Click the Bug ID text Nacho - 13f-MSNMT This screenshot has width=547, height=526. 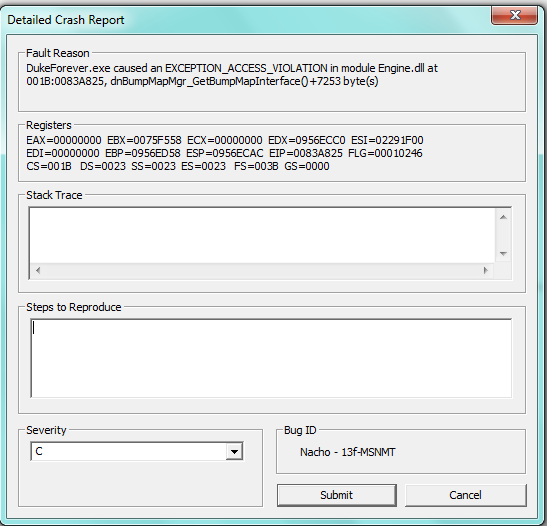click(347, 452)
